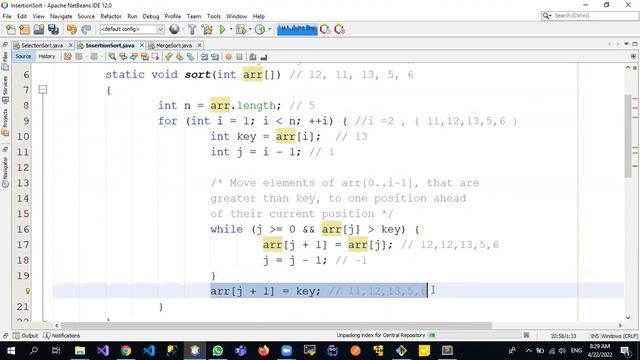Switch to MergeSort.java tab
640x360 pixels.
(173, 45)
